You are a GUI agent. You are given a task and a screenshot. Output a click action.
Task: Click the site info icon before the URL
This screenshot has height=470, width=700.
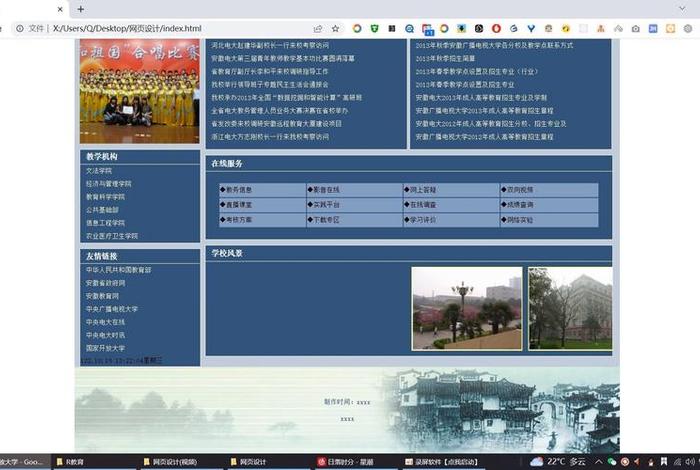click(20, 29)
